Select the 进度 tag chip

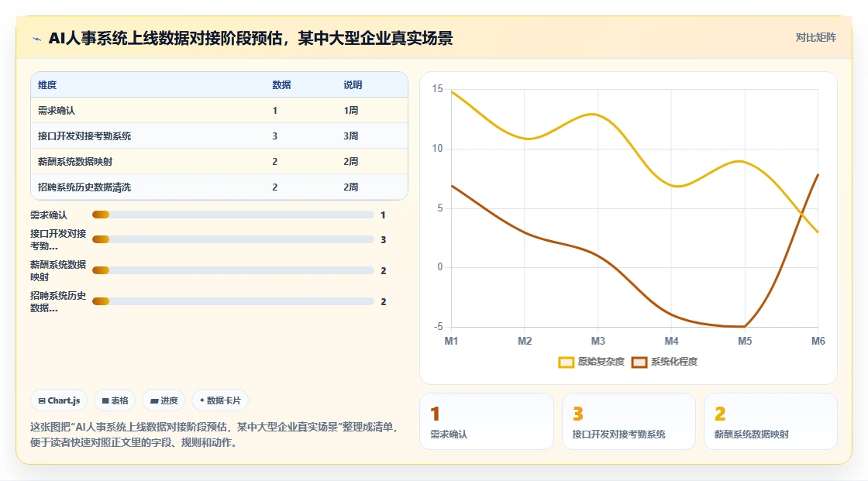click(164, 400)
